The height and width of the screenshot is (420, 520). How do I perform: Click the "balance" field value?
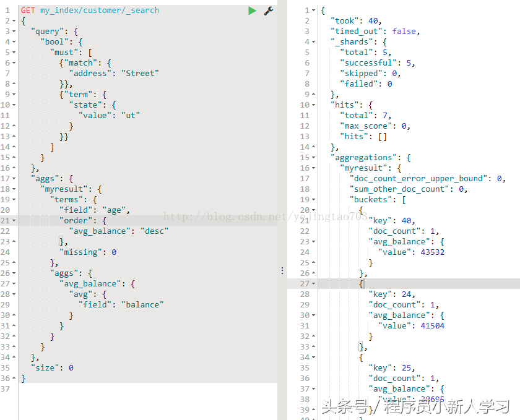click(x=142, y=305)
